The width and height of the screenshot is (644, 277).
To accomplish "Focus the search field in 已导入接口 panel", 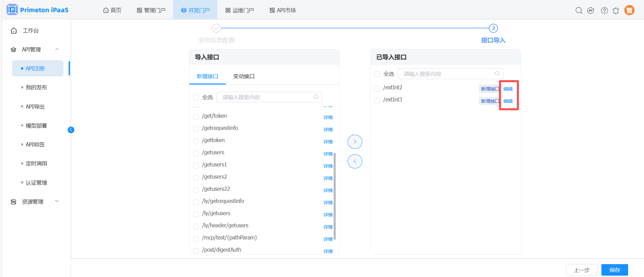I will coord(448,74).
